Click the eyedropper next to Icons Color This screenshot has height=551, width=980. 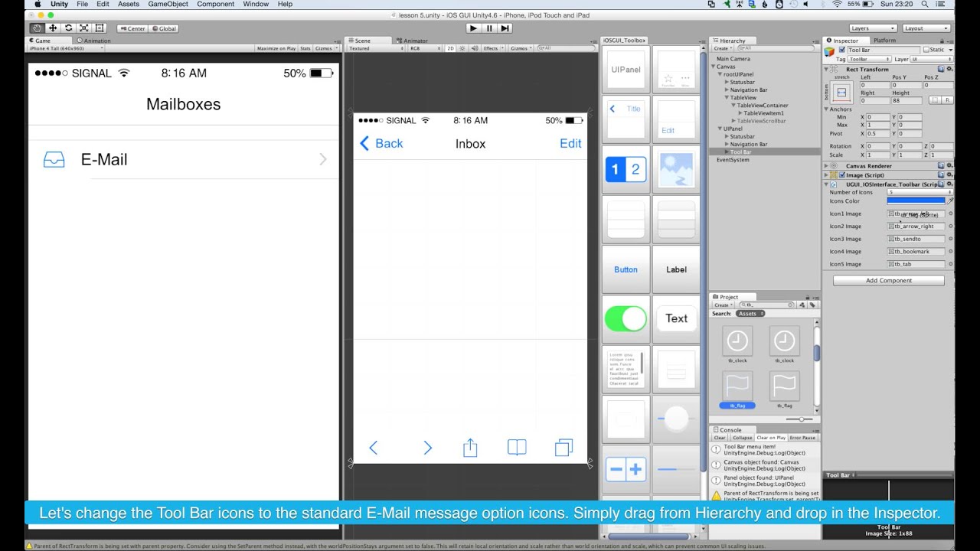point(950,201)
